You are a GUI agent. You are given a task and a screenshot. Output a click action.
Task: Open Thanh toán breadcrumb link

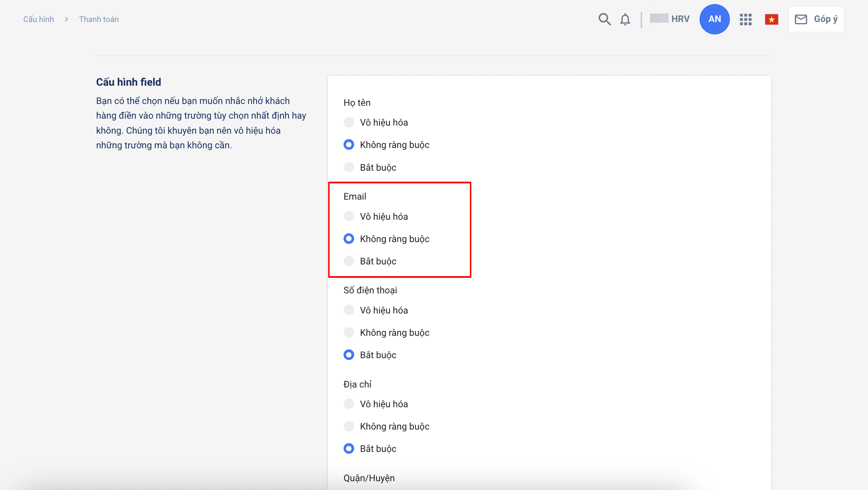tap(99, 19)
